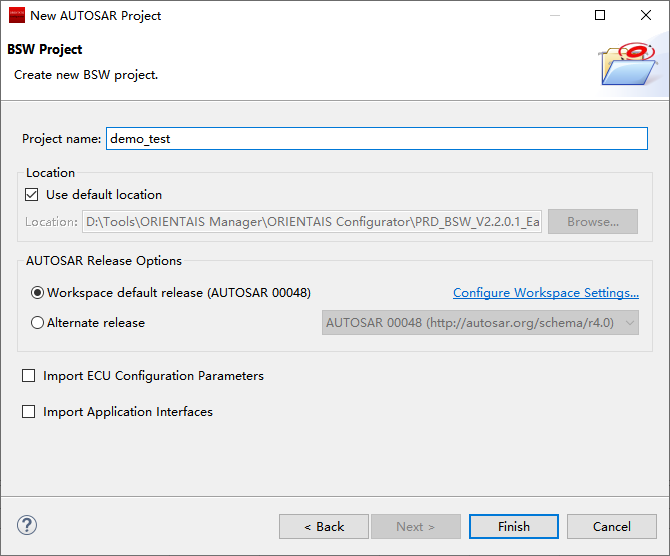Click the red AUTOSAR app icon in title bar
The width and height of the screenshot is (670, 556).
tap(16, 15)
